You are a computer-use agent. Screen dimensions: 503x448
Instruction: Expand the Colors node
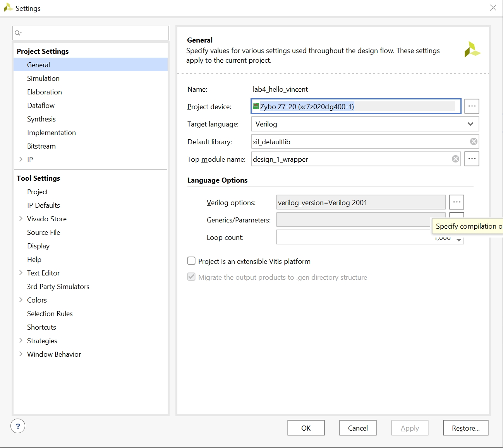21,300
